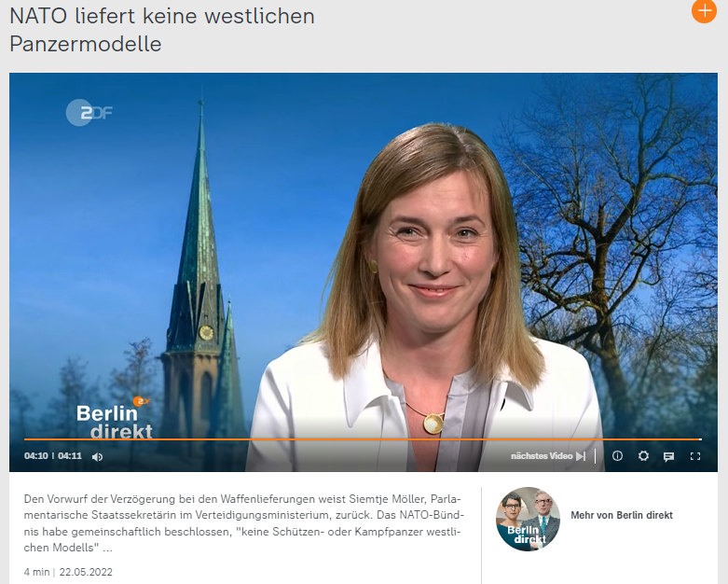This screenshot has height=584, width=728.
Task: Click the video frame to pause/play
Action: pos(364,261)
